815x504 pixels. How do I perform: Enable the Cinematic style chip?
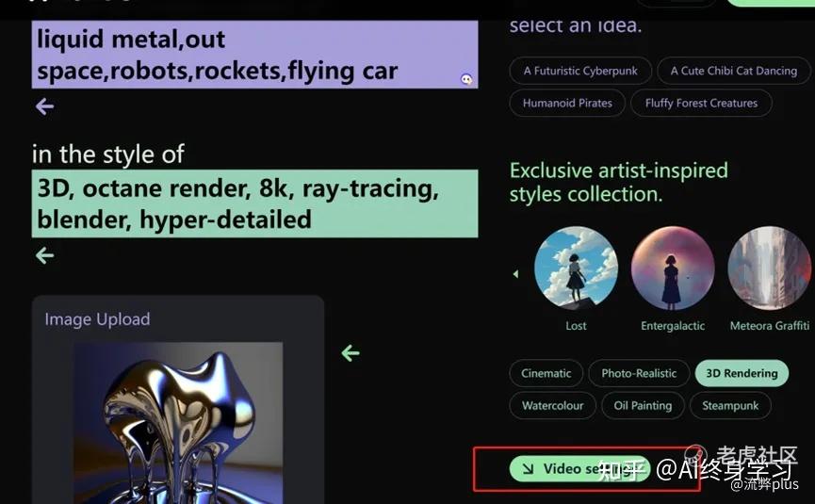(x=546, y=373)
